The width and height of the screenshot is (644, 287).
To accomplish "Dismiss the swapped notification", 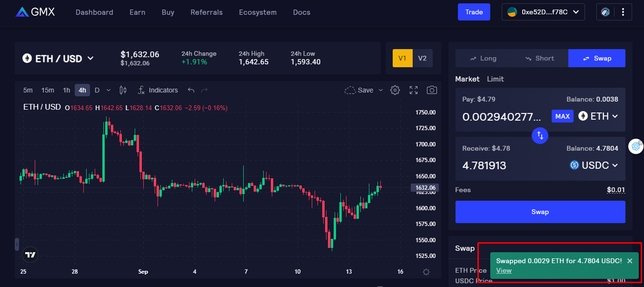I will (x=630, y=261).
